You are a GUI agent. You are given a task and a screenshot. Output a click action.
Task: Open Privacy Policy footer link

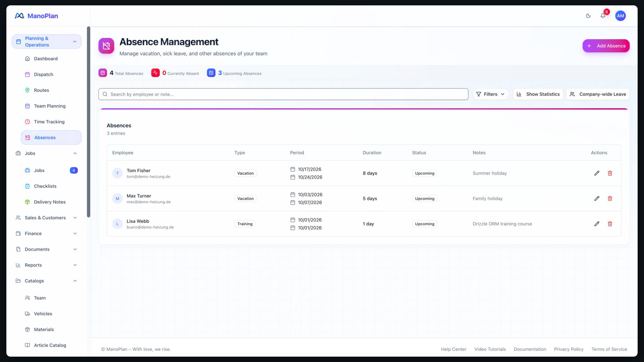[x=569, y=349]
